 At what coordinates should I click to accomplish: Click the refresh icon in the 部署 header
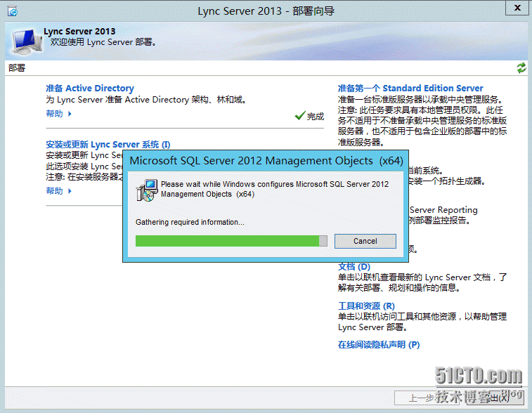(521, 68)
